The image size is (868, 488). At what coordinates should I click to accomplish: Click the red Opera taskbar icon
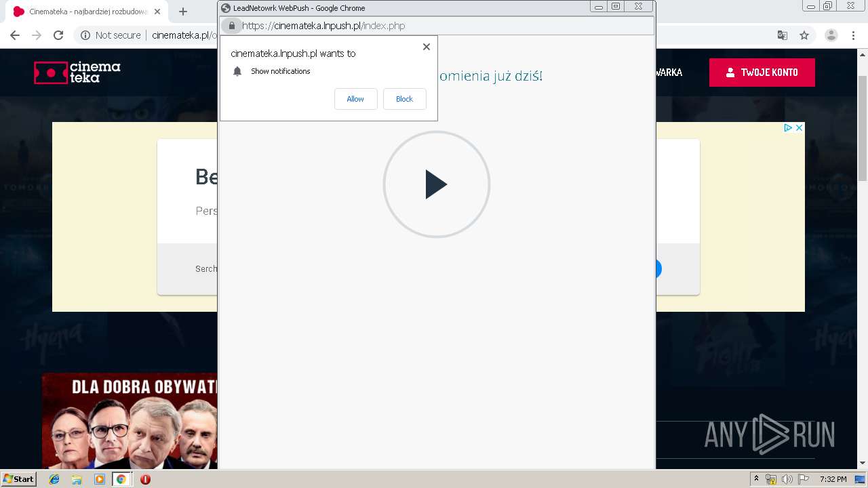point(145,479)
